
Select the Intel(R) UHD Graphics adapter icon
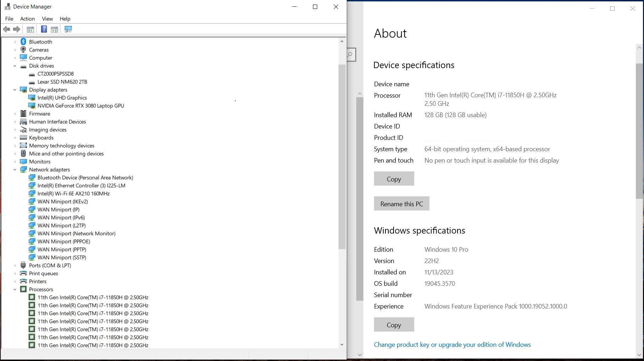pos(32,98)
